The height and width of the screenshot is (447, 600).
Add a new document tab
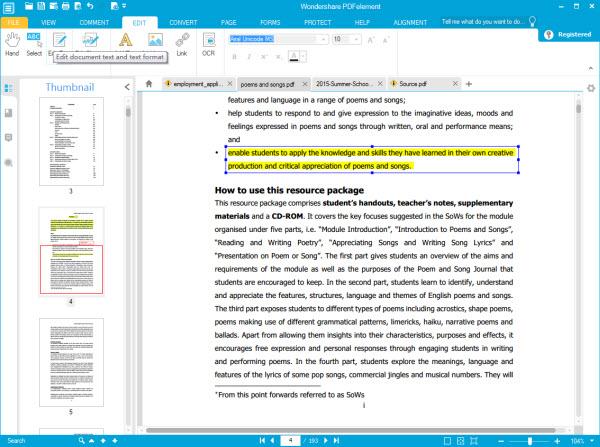[469, 84]
